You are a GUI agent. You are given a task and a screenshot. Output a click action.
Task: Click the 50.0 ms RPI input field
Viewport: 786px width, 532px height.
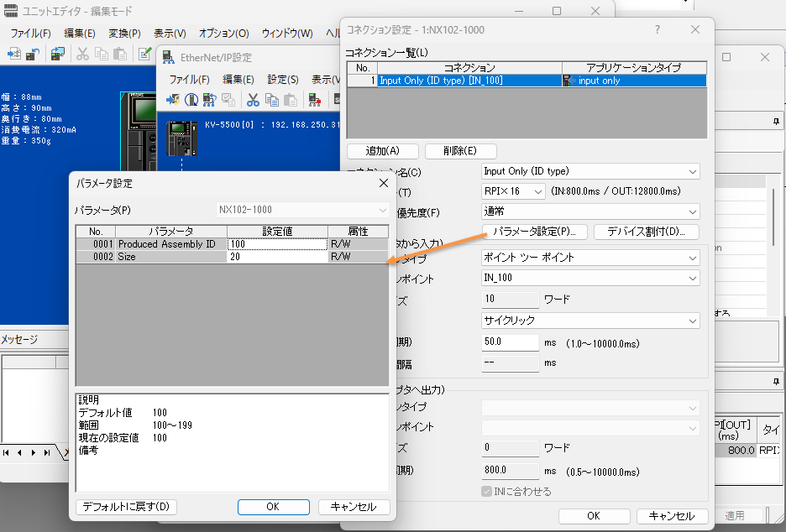511,342
